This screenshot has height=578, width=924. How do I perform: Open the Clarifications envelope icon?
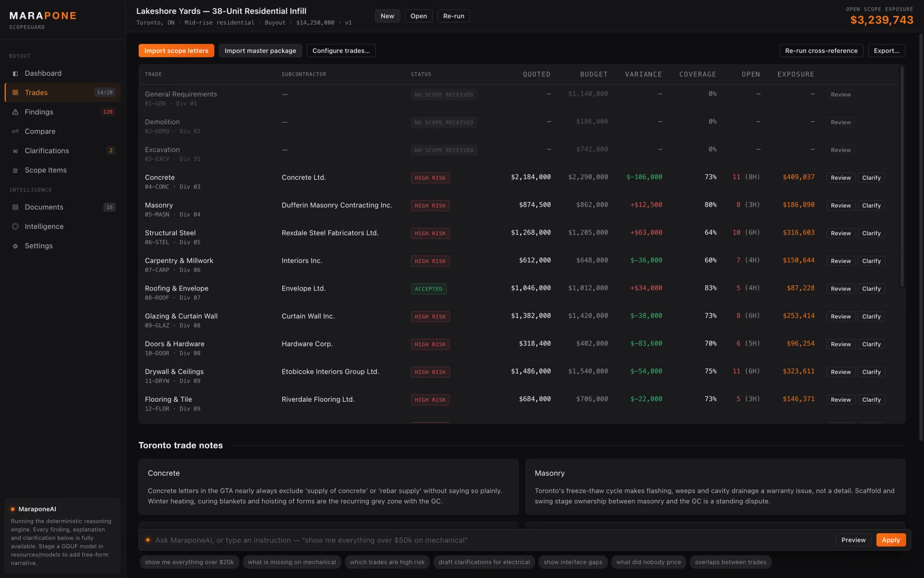(15, 151)
